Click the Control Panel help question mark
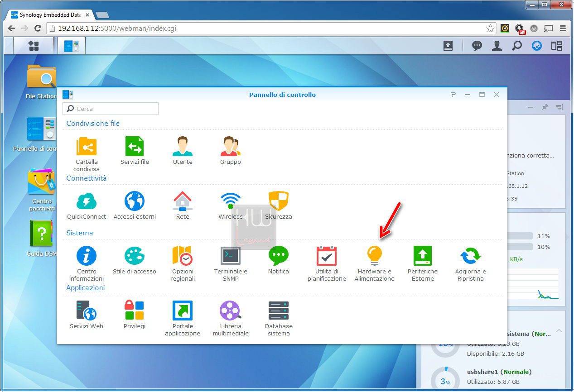Image resolution: width=574 pixels, height=392 pixels. [x=453, y=95]
